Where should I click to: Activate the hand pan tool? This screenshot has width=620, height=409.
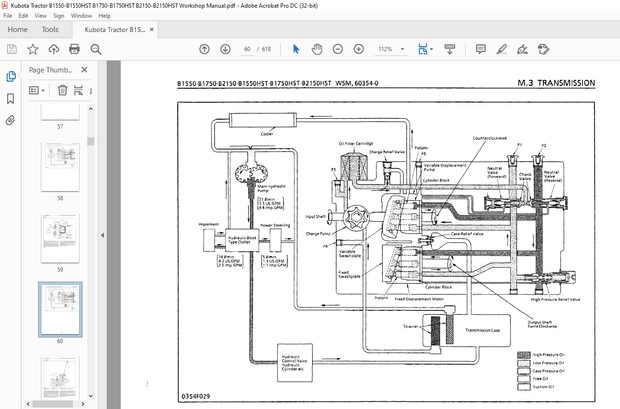click(317, 49)
